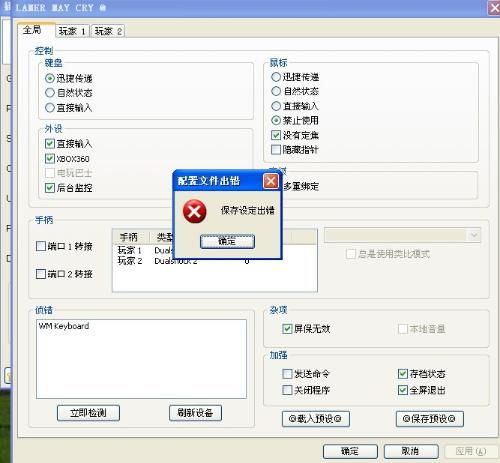Viewport: 500px width, 463px height.
Task: Select mouse 自然状态 radio button
Action: coord(276,91)
